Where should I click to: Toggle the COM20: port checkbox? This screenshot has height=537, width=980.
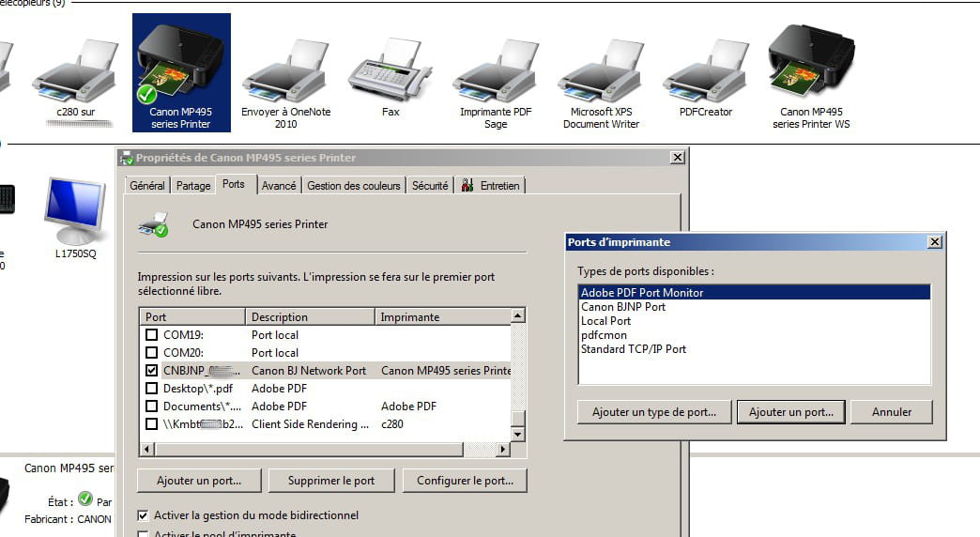pyautogui.click(x=151, y=352)
